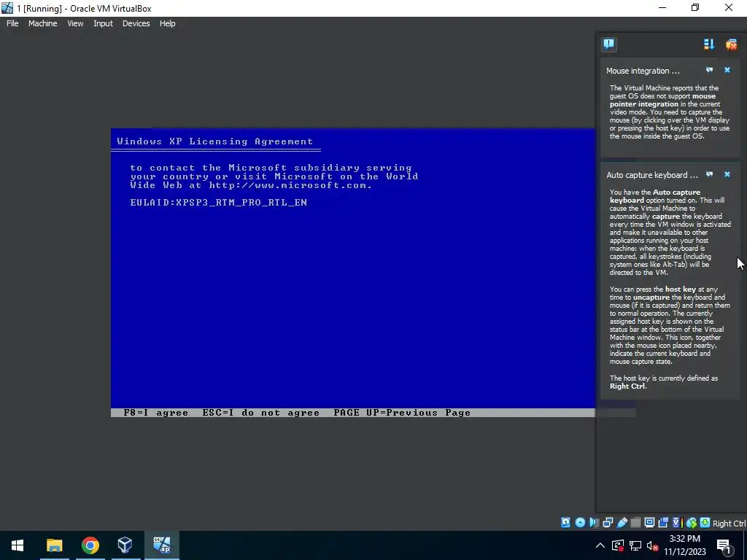Restore down the VirtualBox window
The width and height of the screenshot is (747, 560).
[695, 8]
